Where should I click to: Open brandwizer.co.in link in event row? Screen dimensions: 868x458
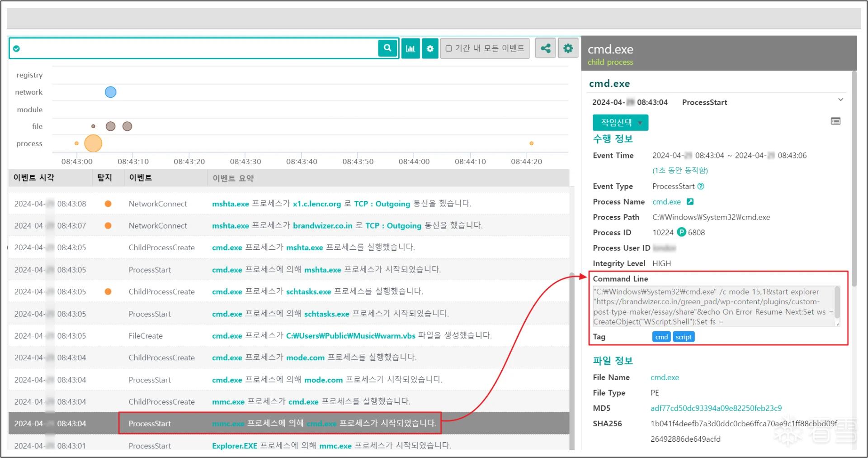[x=322, y=225]
